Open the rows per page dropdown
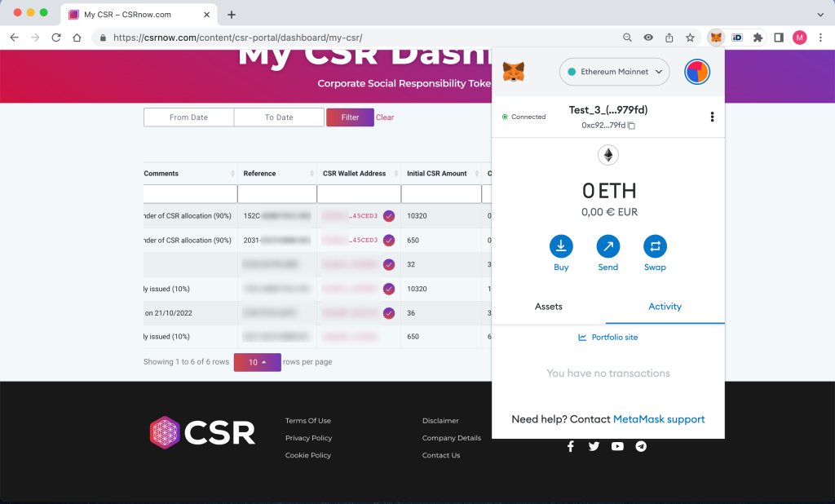The height and width of the screenshot is (504, 835). (x=257, y=362)
